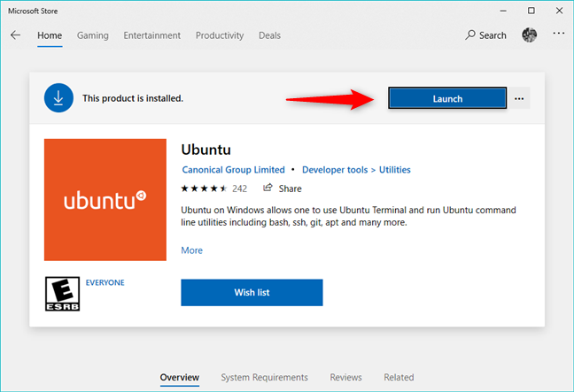Click the star rating row
Viewport: 574px width, 392px height.
[204, 188]
